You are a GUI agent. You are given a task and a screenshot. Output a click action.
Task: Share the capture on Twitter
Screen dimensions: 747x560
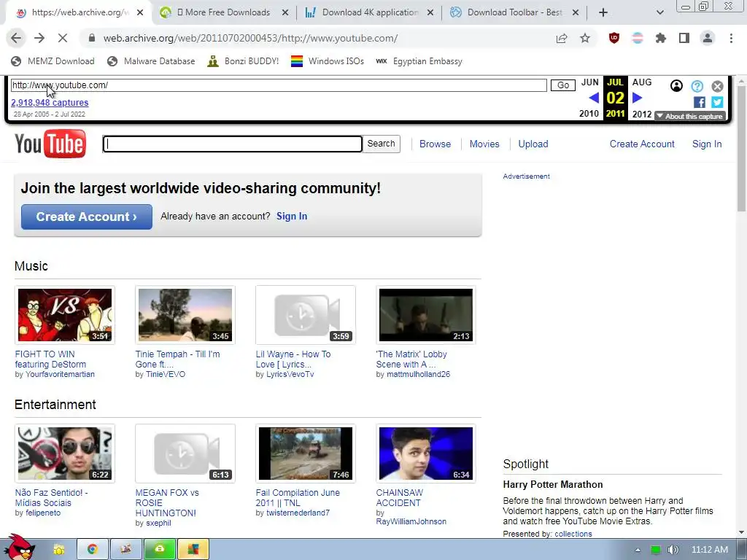[x=718, y=102]
